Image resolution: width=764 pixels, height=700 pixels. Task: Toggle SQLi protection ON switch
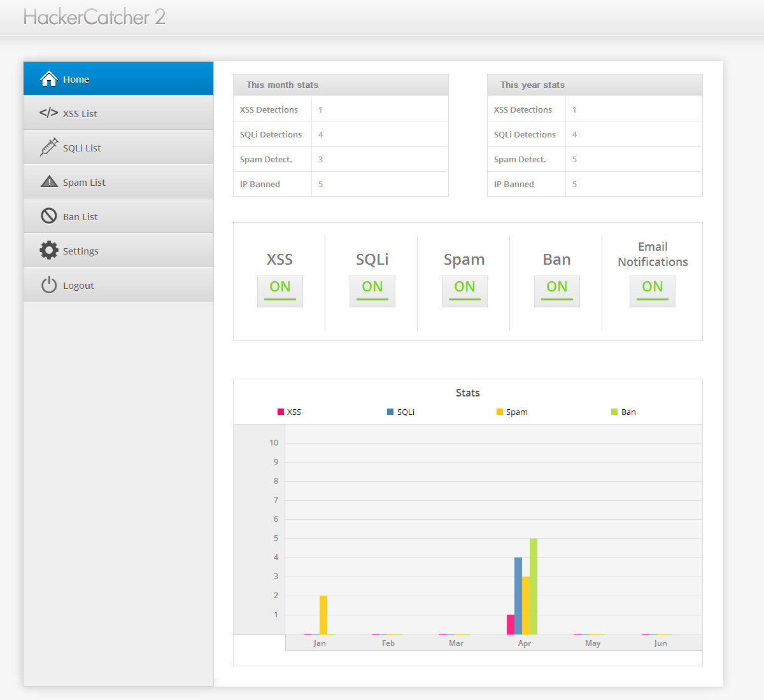pos(372,291)
